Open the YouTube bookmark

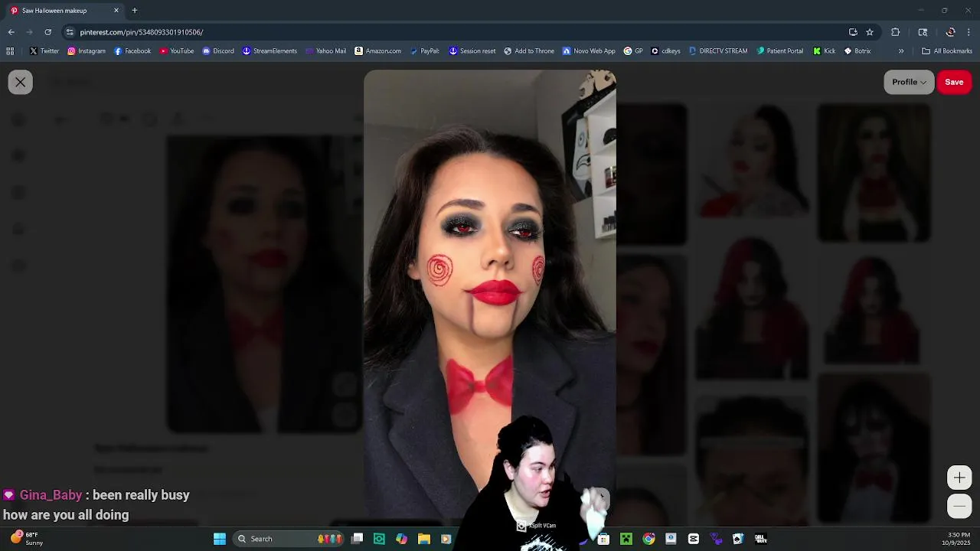pyautogui.click(x=177, y=51)
